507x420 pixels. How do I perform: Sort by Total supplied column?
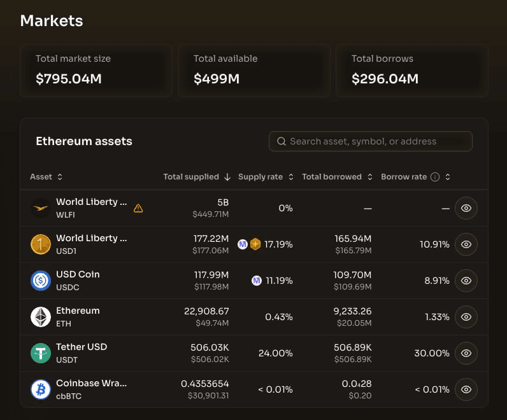pos(196,177)
